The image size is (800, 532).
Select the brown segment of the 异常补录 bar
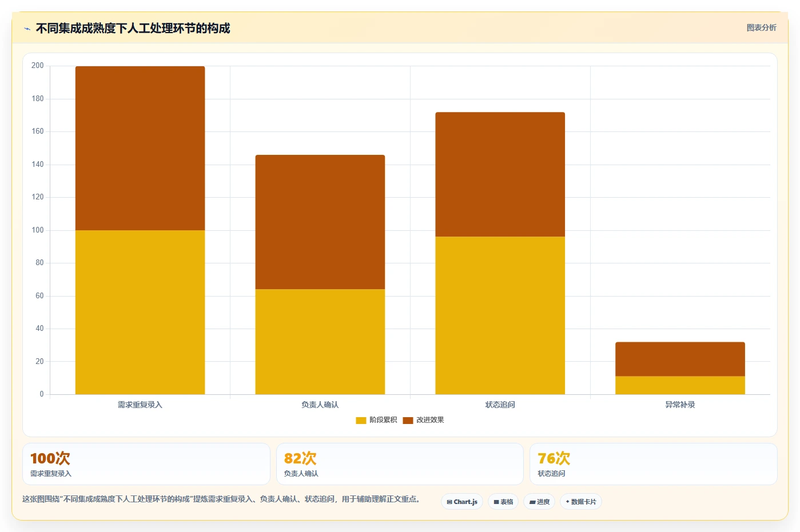coord(680,359)
